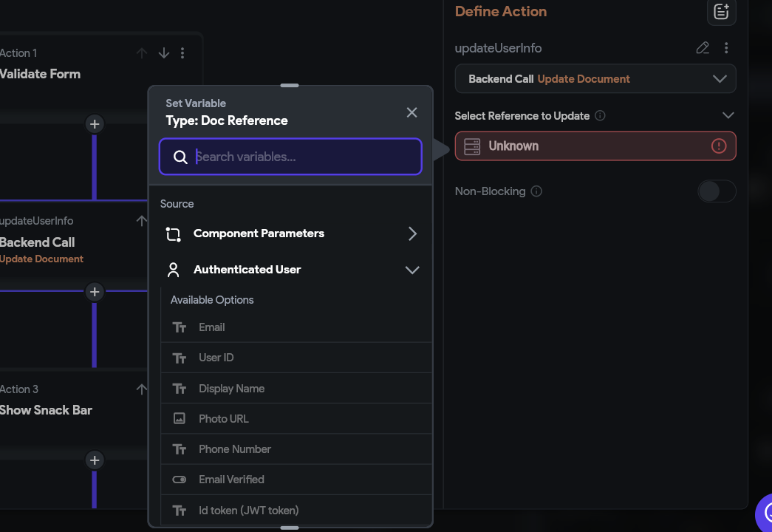Screen dimensions: 772x532
Task: Close the Set Variable popup
Action: (x=412, y=112)
